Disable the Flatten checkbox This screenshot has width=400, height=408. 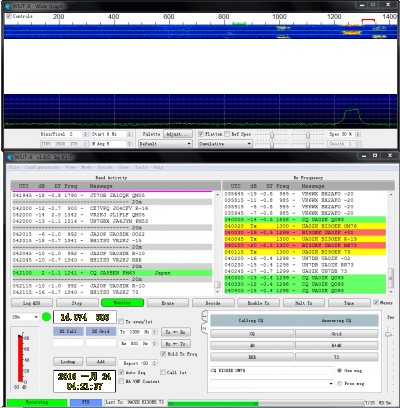pyautogui.click(x=201, y=134)
